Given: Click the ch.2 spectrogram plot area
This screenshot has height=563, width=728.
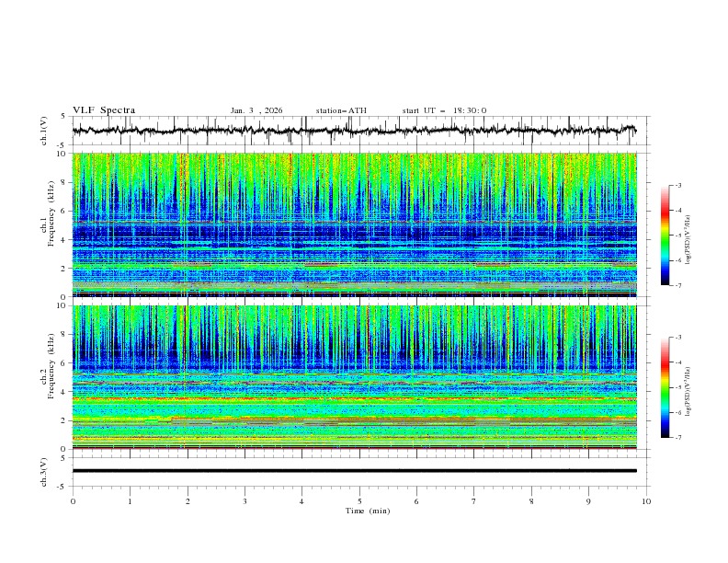Looking at the screenshot, I should point(355,377).
